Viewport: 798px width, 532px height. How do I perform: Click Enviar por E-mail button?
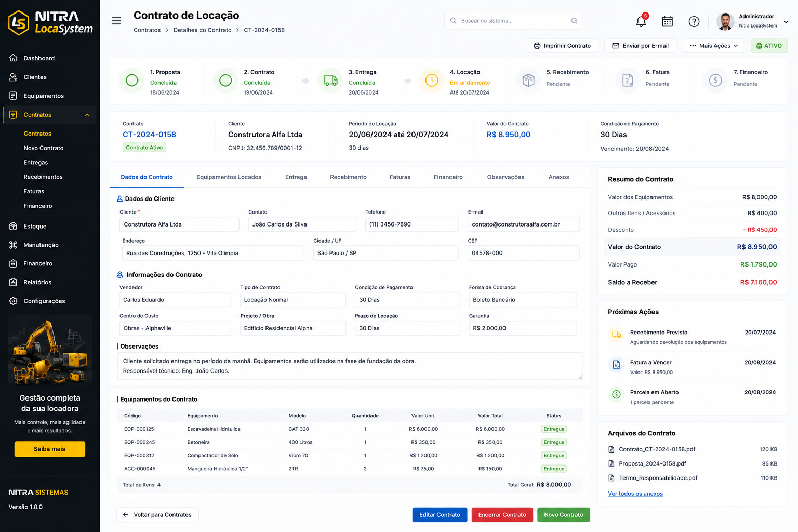click(640, 46)
